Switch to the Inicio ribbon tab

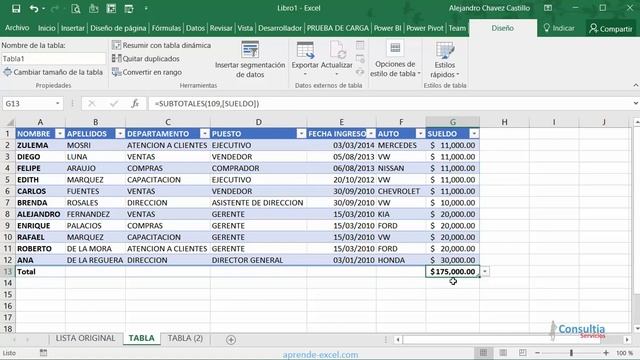(47, 28)
